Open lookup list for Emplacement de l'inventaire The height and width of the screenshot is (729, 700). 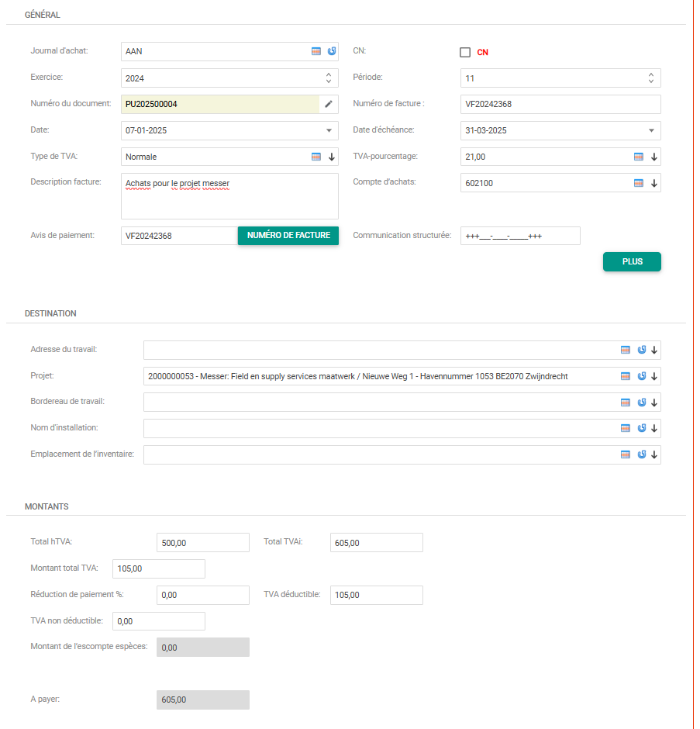click(x=626, y=454)
